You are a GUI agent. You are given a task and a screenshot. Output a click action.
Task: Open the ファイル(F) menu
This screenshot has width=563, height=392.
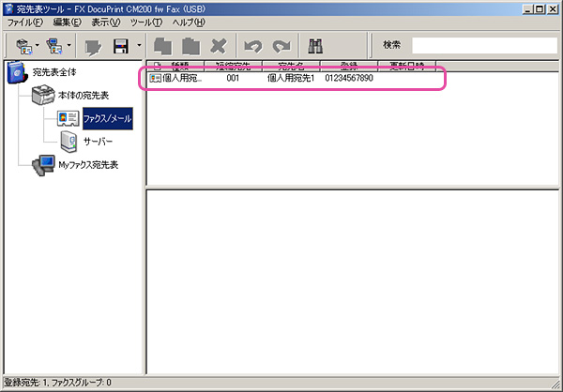[25, 21]
